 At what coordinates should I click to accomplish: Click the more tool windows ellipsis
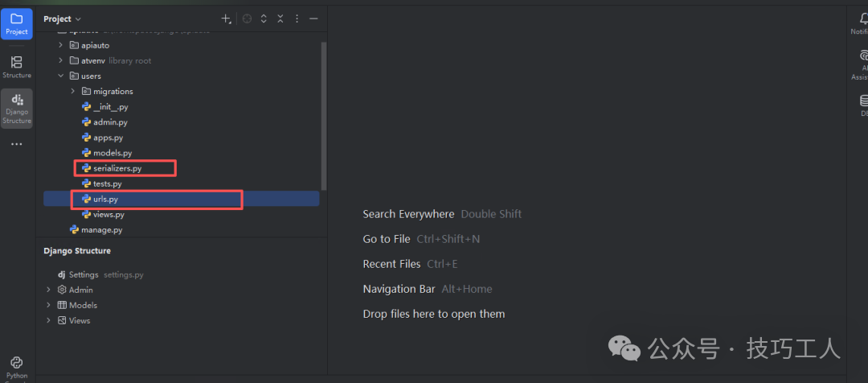[x=16, y=145]
